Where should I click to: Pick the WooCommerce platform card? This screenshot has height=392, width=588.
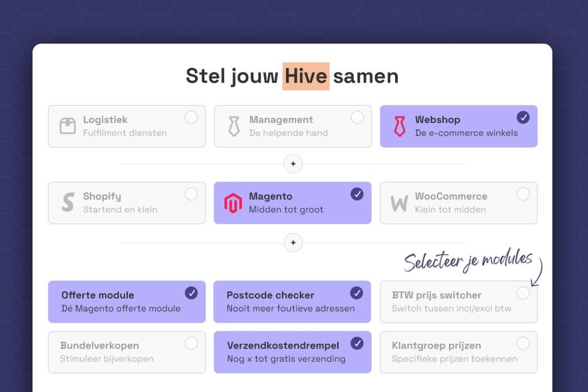pos(458,203)
